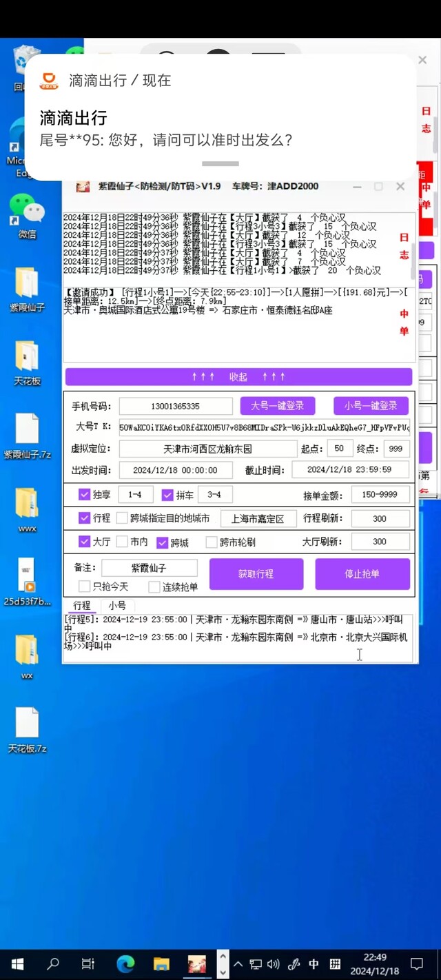
Task: Uncheck the 跨城 checkbox
Action: (163, 542)
